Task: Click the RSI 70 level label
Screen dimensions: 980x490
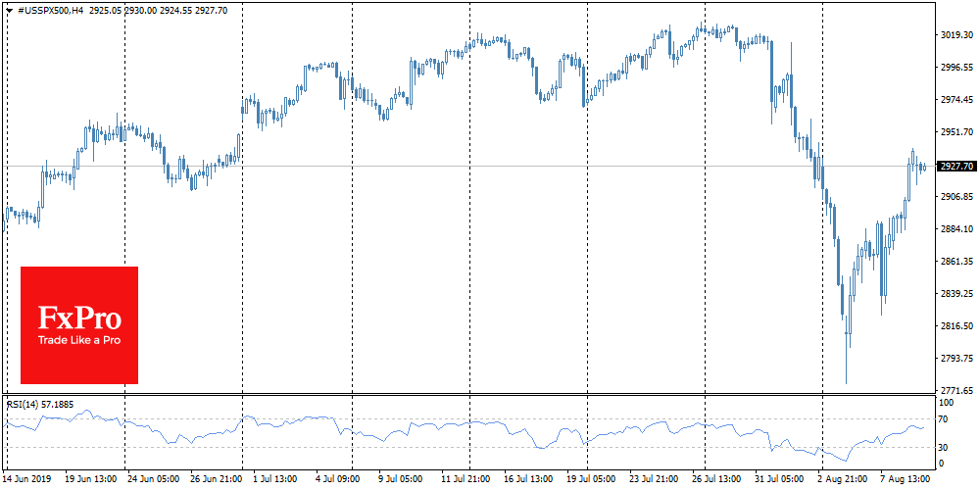Action: pyautogui.click(x=945, y=419)
